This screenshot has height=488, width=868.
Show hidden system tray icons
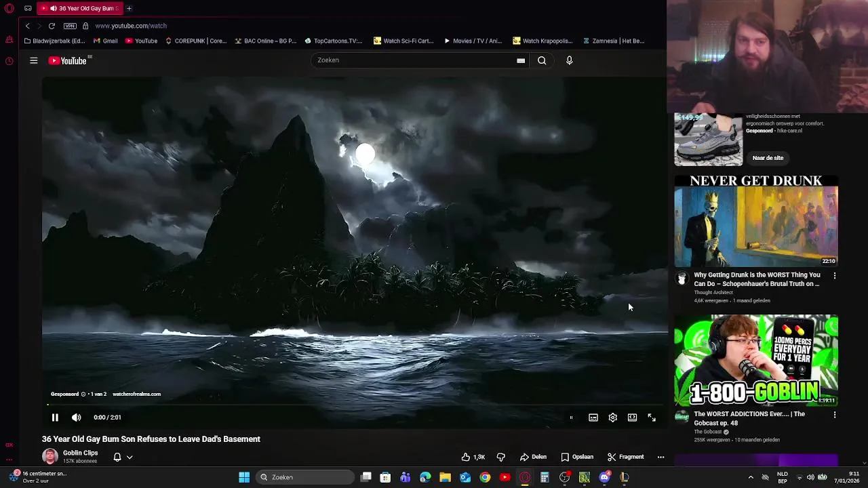click(x=751, y=477)
